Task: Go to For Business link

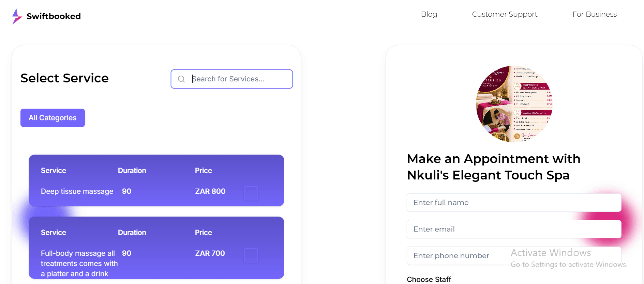Action: 595,14
